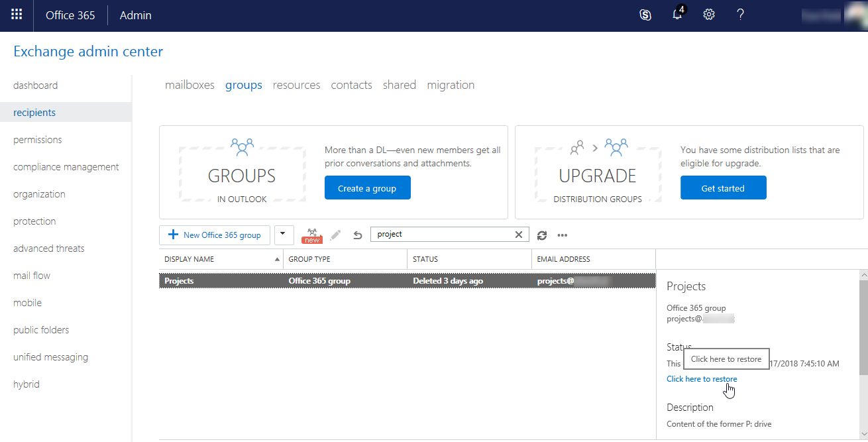Open the Office 365 app launcher
The height and width of the screenshot is (442, 868).
tap(17, 15)
